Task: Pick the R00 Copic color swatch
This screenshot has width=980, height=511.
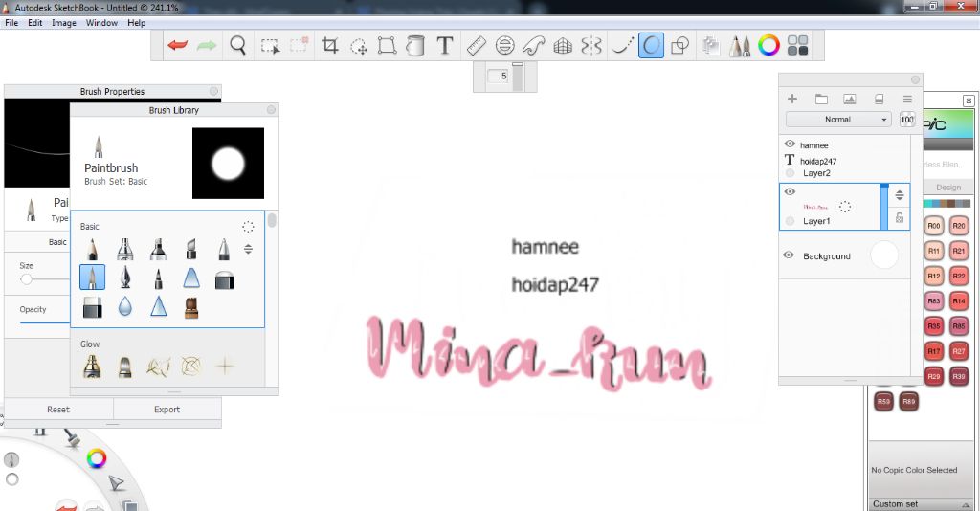Action: [934, 226]
